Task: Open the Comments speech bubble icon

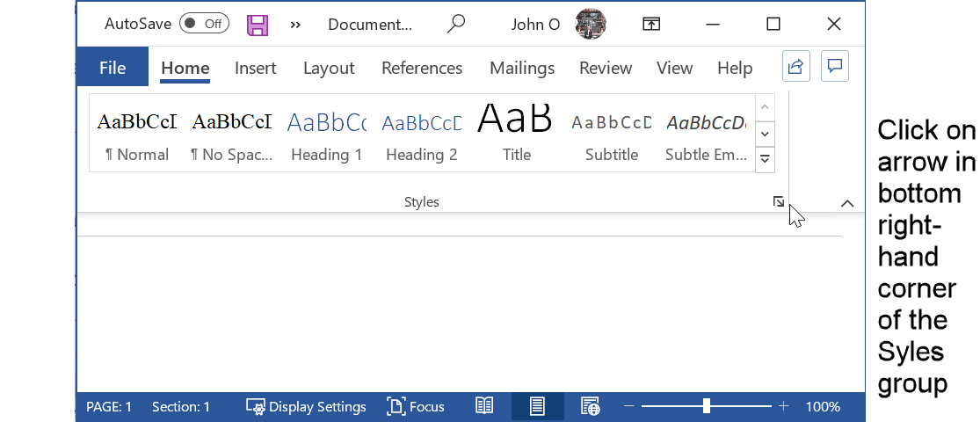Action: pyautogui.click(x=834, y=67)
